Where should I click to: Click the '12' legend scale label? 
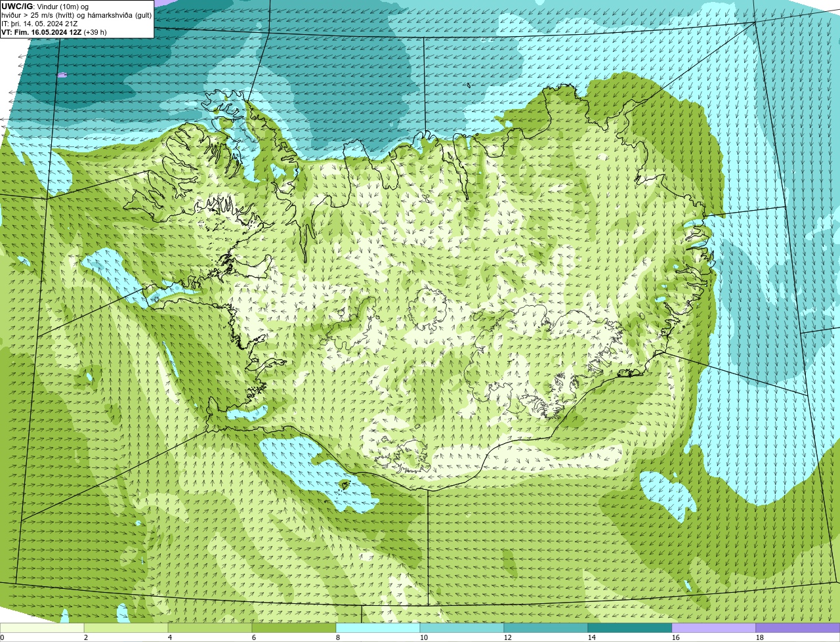(508, 637)
